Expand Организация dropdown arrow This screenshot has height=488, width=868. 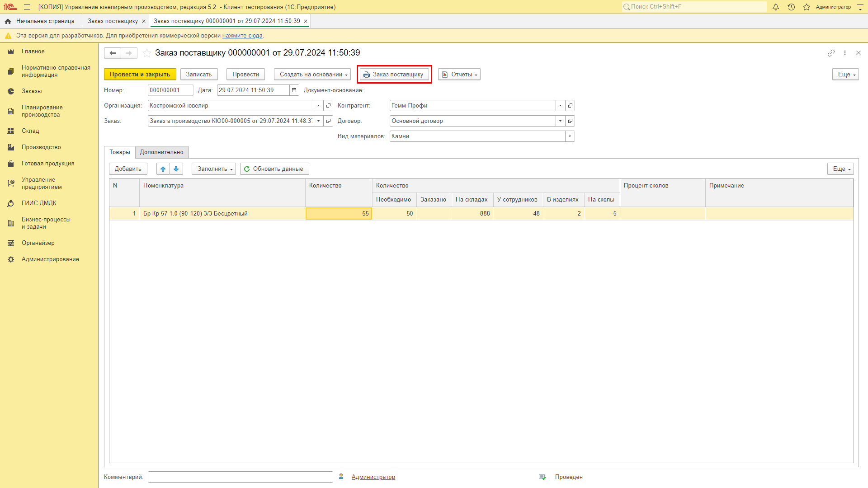tap(319, 106)
